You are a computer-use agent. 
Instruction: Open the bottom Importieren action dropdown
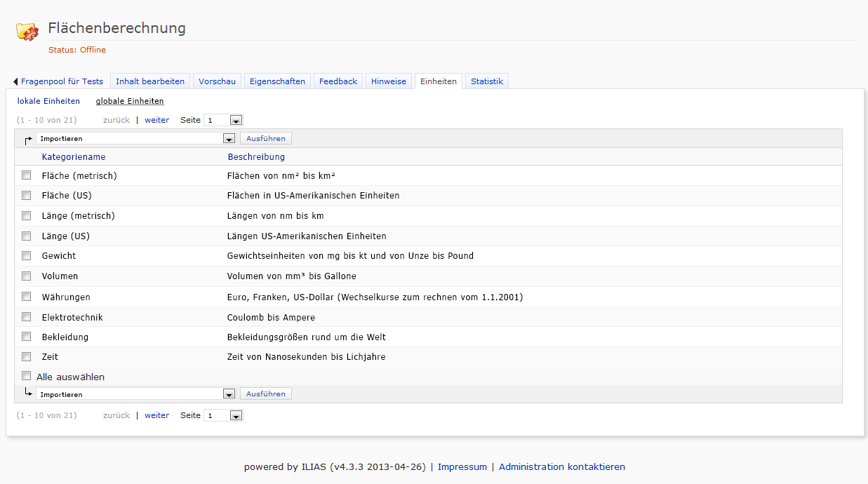pyautogui.click(x=135, y=394)
